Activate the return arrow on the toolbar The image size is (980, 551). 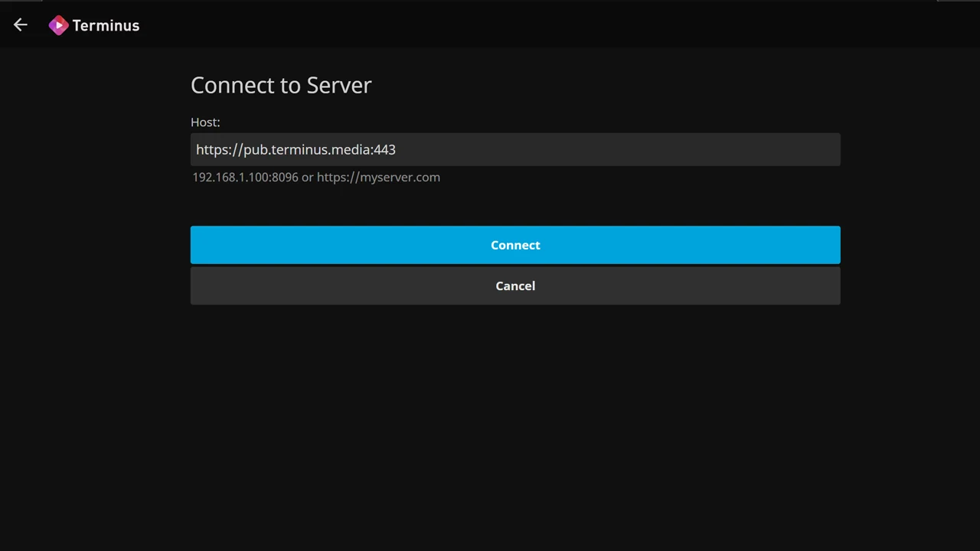click(x=20, y=25)
